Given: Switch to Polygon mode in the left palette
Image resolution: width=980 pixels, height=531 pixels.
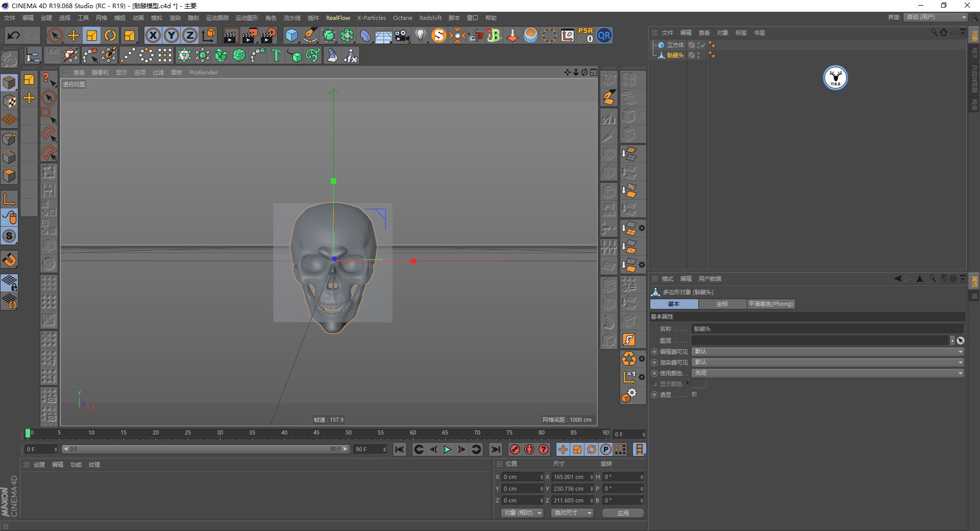Looking at the screenshot, I should (9, 176).
